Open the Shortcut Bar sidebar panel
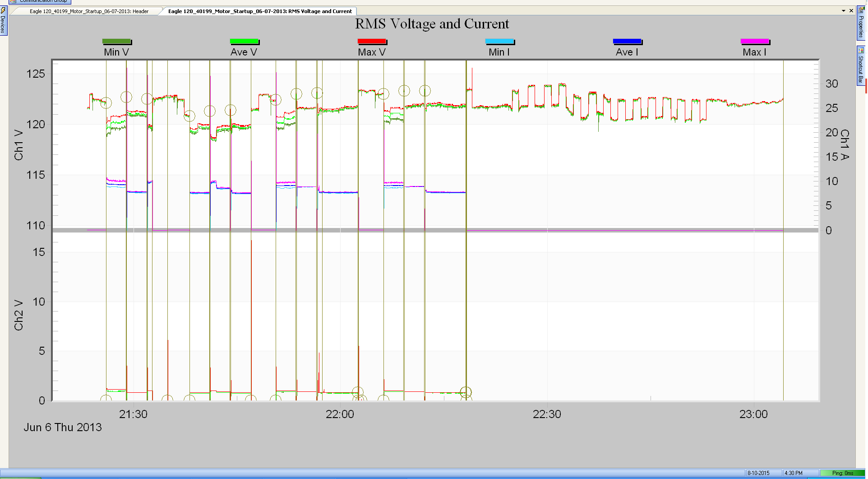This screenshot has height=479, width=868. click(x=861, y=63)
